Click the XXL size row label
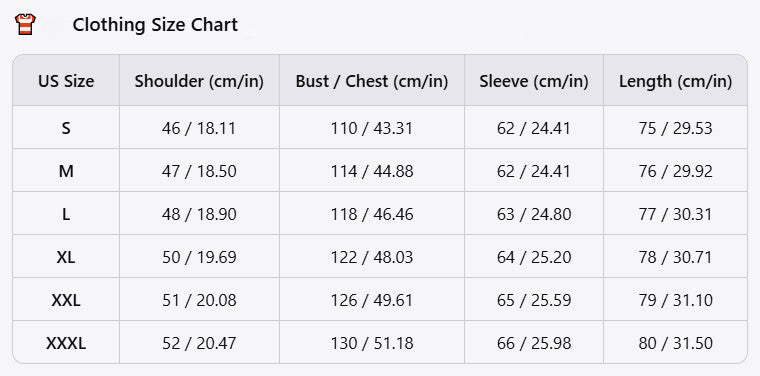 pyautogui.click(x=66, y=300)
